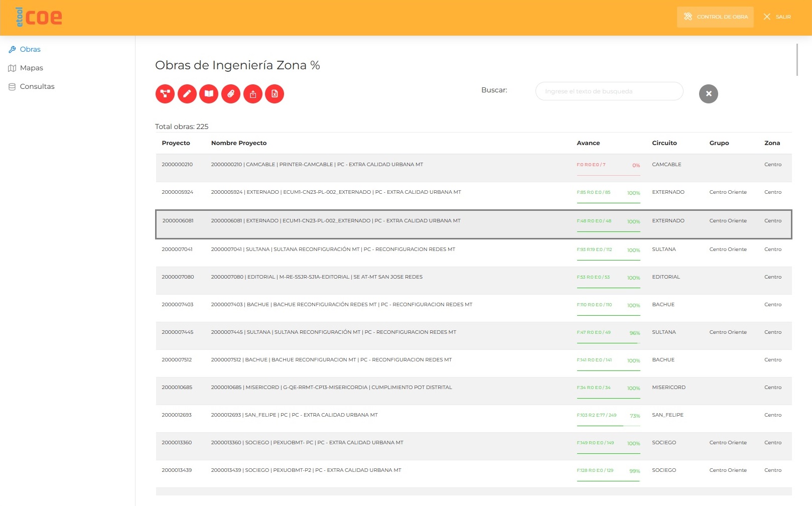812x506 pixels.
Task: Click the 73% progress bar for SAN_FELIPE
Action: 608,426
